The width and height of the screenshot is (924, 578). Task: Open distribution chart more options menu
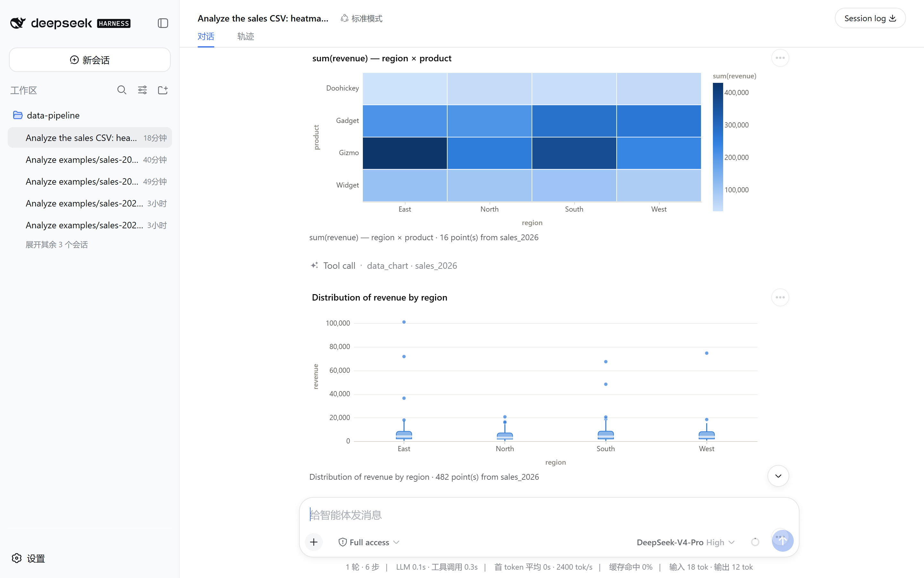tap(780, 297)
